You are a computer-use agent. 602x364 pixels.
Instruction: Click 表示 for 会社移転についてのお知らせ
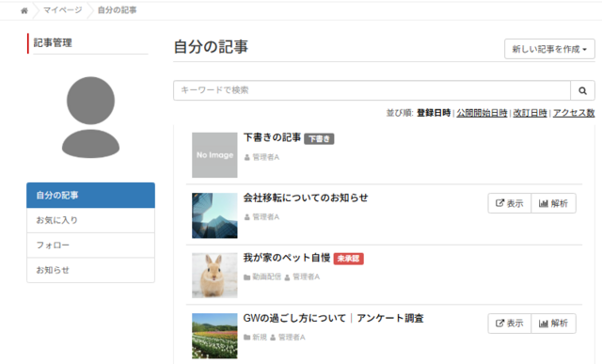[510, 203]
